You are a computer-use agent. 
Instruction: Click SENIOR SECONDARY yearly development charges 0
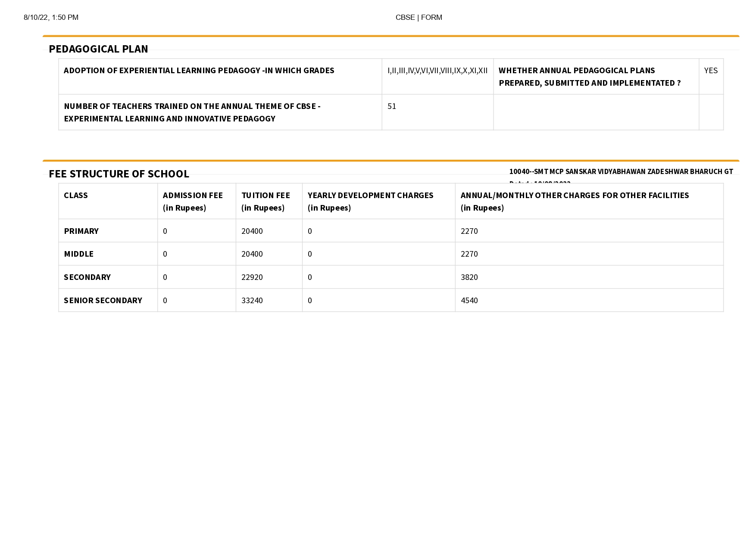pyautogui.click(x=310, y=301)
